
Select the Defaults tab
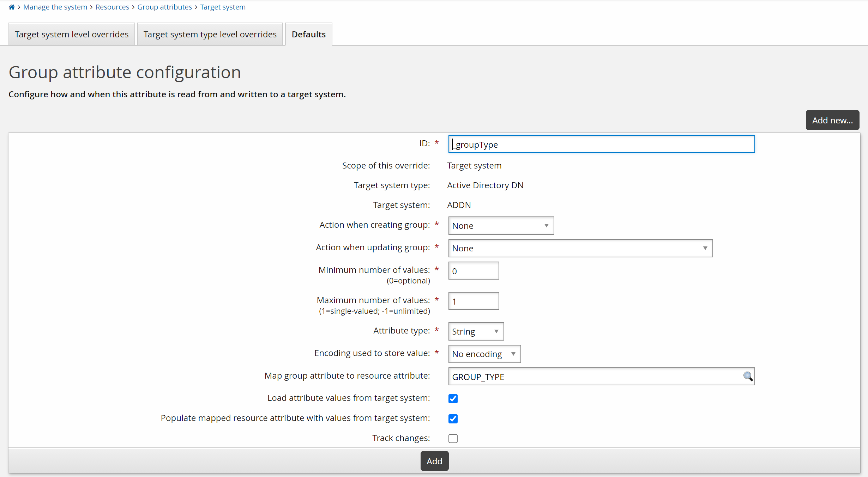click(x=308, y=35)
